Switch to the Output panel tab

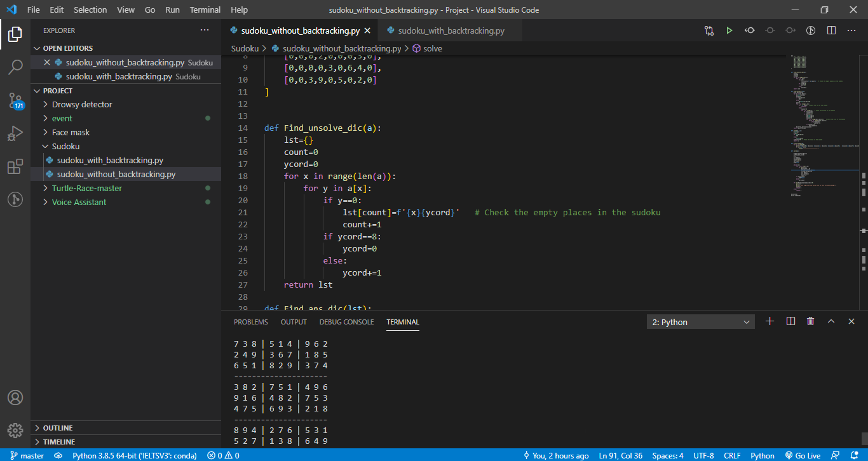click(294, 322)
